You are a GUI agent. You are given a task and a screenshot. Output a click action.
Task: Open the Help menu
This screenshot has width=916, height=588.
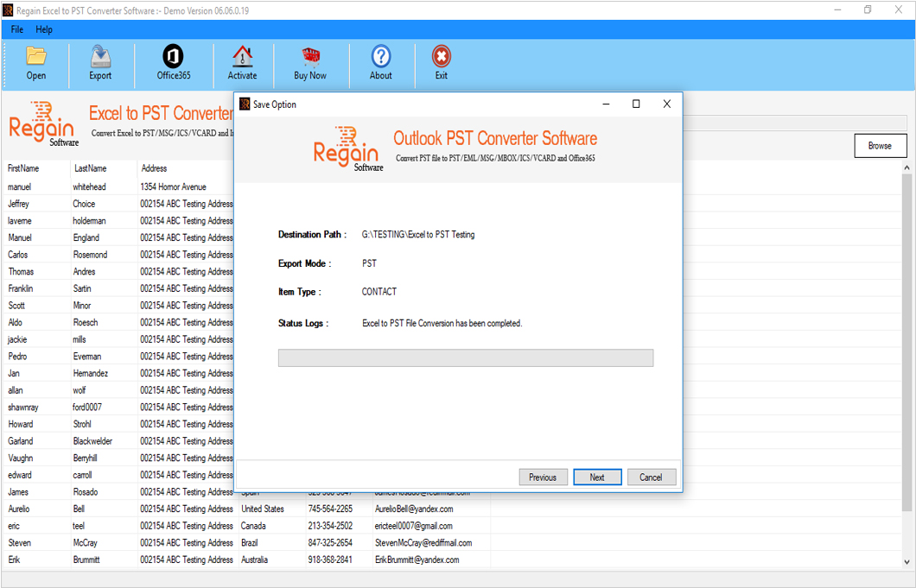click(44, 28)
